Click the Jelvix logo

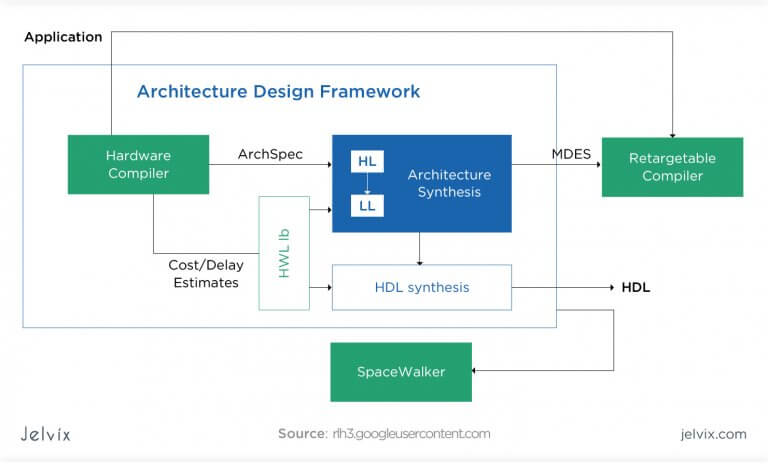(x=45, y=434)
